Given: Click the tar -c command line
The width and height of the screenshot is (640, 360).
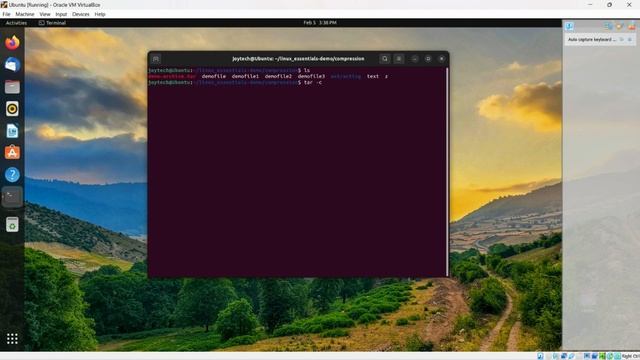Looking at the screenshot, I should (x=313, y=82).
